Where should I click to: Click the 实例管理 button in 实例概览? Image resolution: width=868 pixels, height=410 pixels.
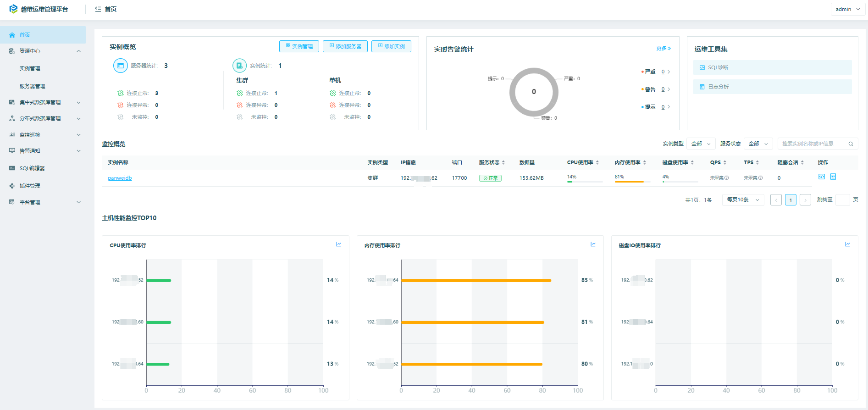tap(299, 46)
